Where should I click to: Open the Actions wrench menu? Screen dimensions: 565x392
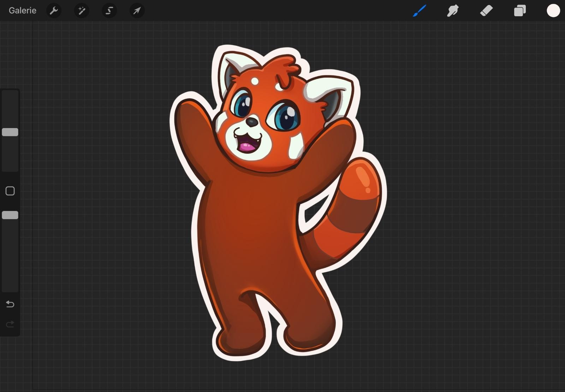54,11
